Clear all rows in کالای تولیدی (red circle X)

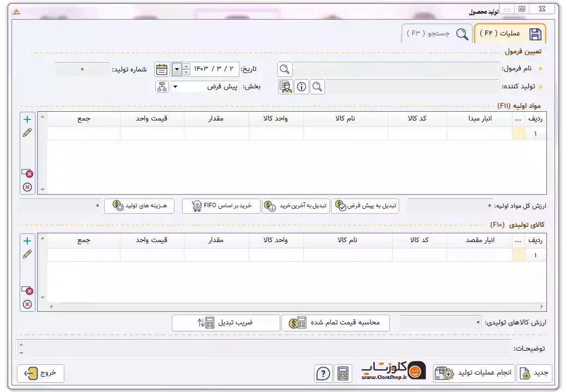tap(27, 304)
